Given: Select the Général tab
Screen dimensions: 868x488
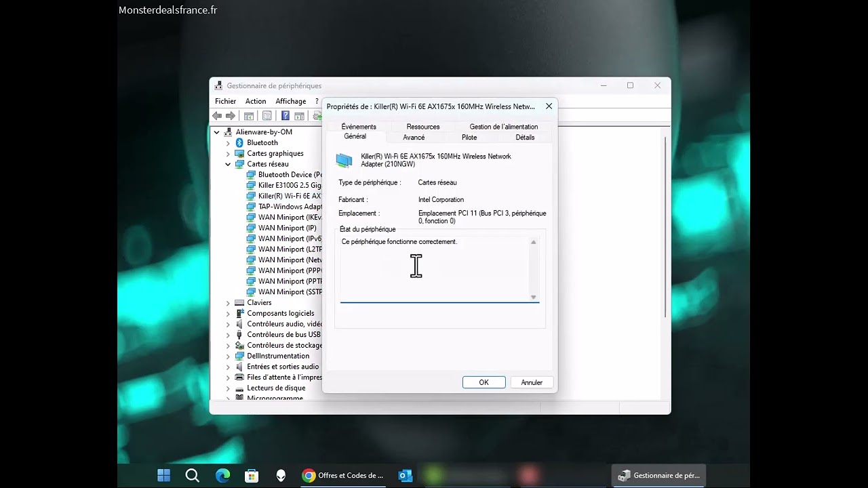Looking at the screenshot, I should (355, 137).
